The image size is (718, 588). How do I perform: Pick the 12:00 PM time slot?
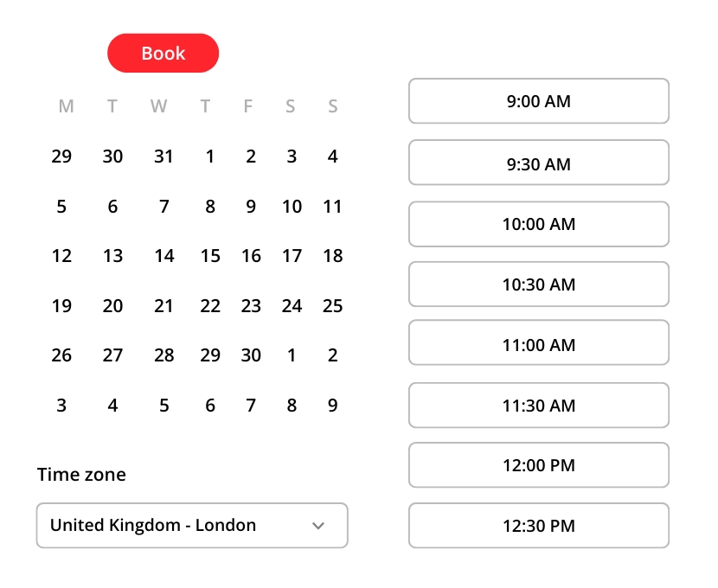(538, 465)
